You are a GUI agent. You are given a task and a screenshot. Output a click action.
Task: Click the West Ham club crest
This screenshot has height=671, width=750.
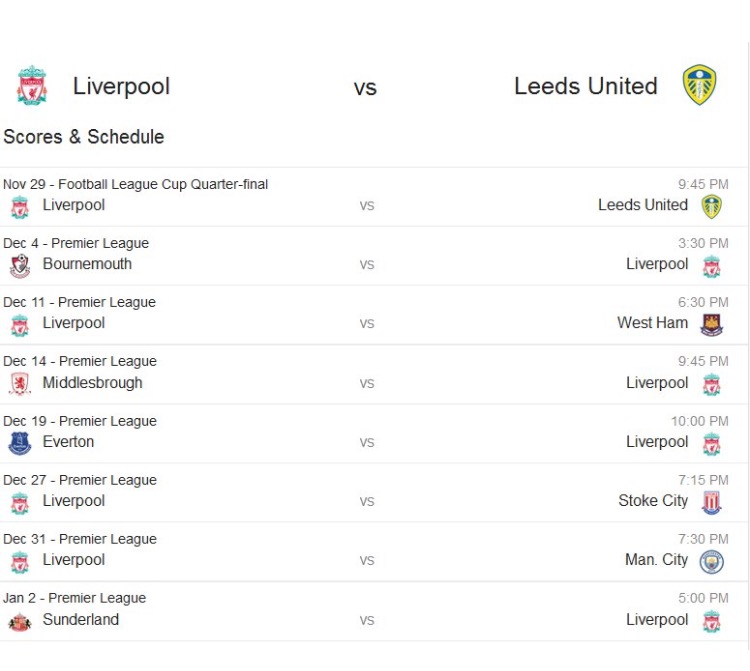[711, 325]
